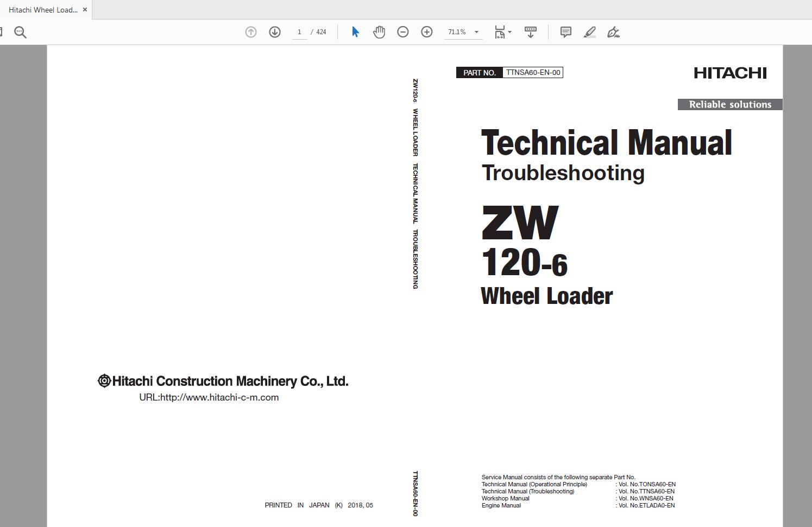Click the Selection arrow tool
The image size is (812, 527).
355,32
